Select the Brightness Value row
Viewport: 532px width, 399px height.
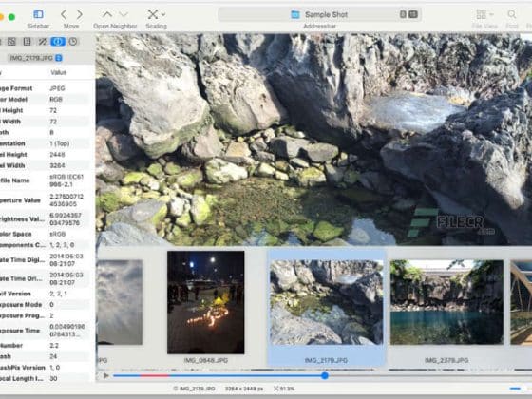coord(44,219)
